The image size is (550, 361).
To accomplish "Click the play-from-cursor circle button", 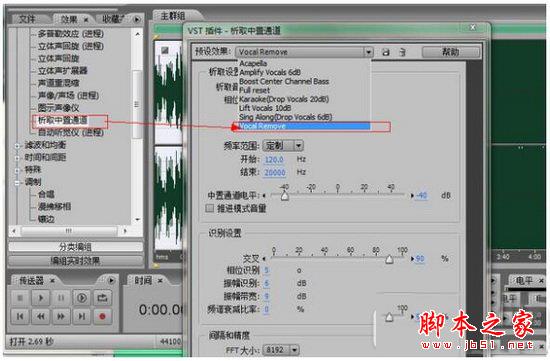I will [x=82, y=298].
